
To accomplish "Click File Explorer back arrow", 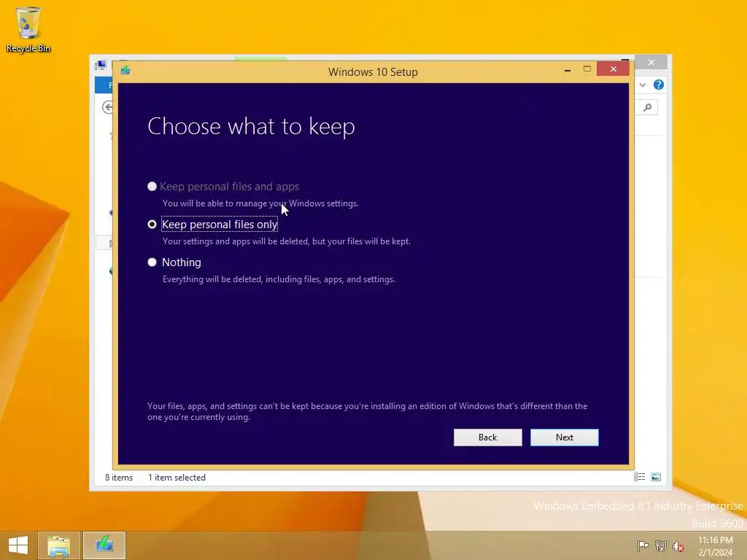I will click(108, 108).
